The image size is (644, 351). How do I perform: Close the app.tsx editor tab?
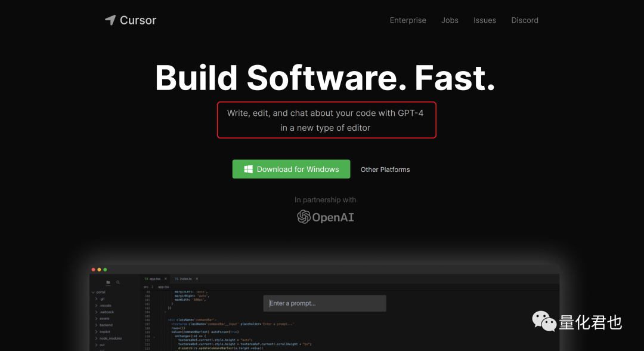tap(166, 279)
